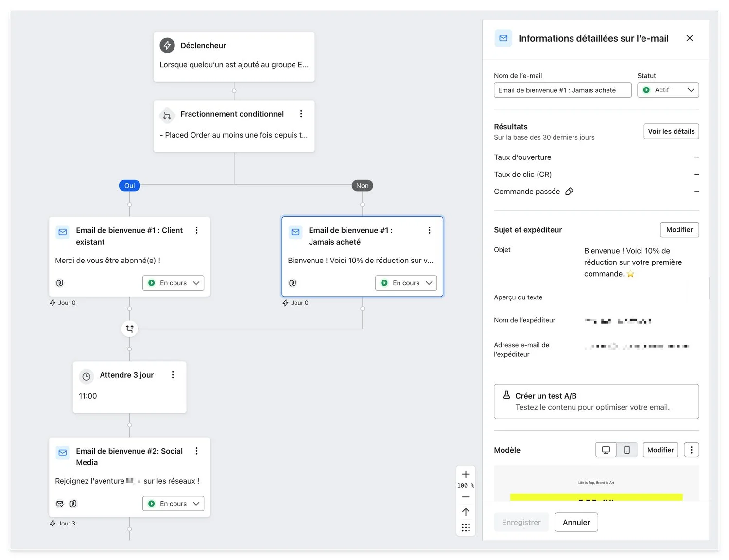Click Jour 0 label under Client existant card
The image size is (729, 560).
[x=67, y=303]
